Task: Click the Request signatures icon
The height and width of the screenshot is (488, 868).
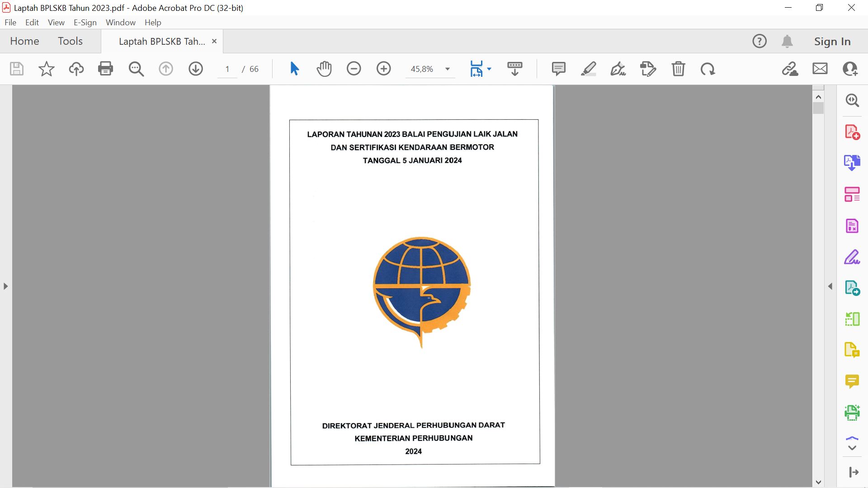Action: [x=648, y=69]
